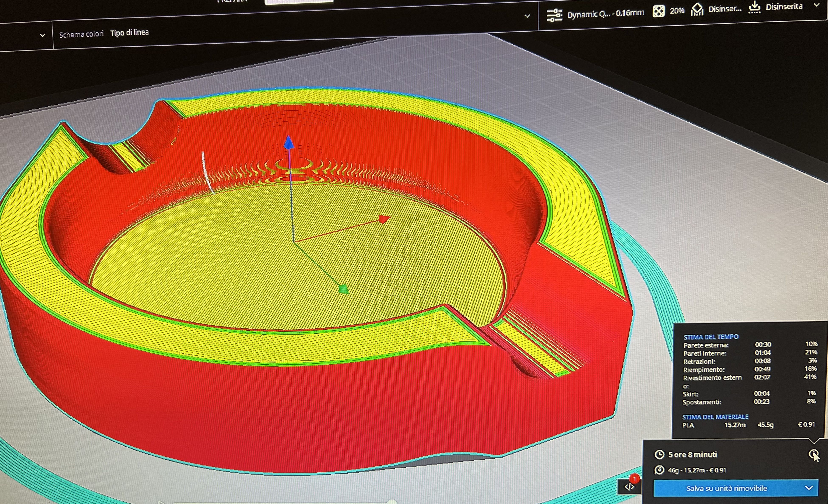Click the STIMA DEL MATERIALE heading
The width and height of the screenshot is (828, 504).
click(x=715, y=417)
